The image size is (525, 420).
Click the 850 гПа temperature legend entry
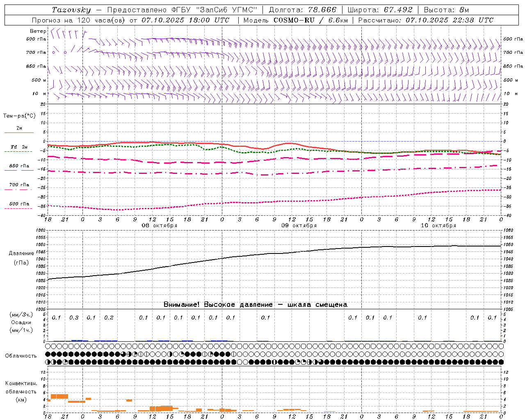pos(19,166)
